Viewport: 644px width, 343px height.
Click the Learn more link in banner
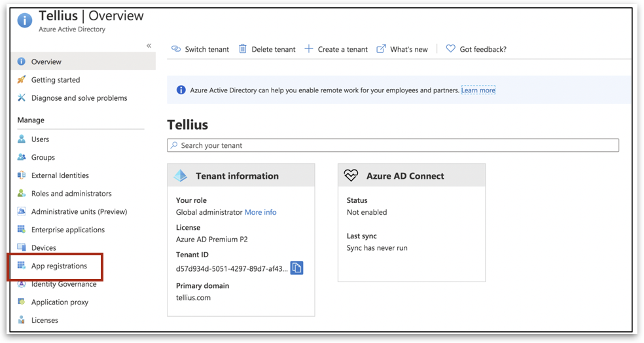click(478, 90)
